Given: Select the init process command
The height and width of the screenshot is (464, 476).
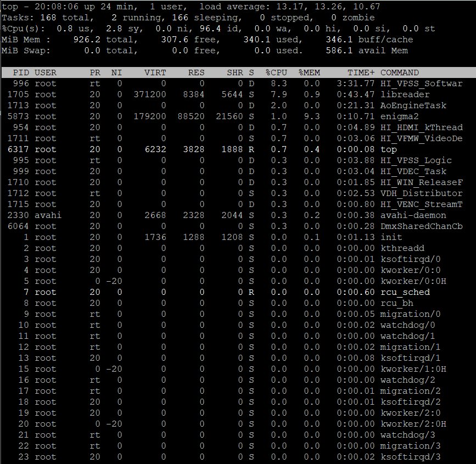Looking at the screenshot, I should tap(391, 237).
